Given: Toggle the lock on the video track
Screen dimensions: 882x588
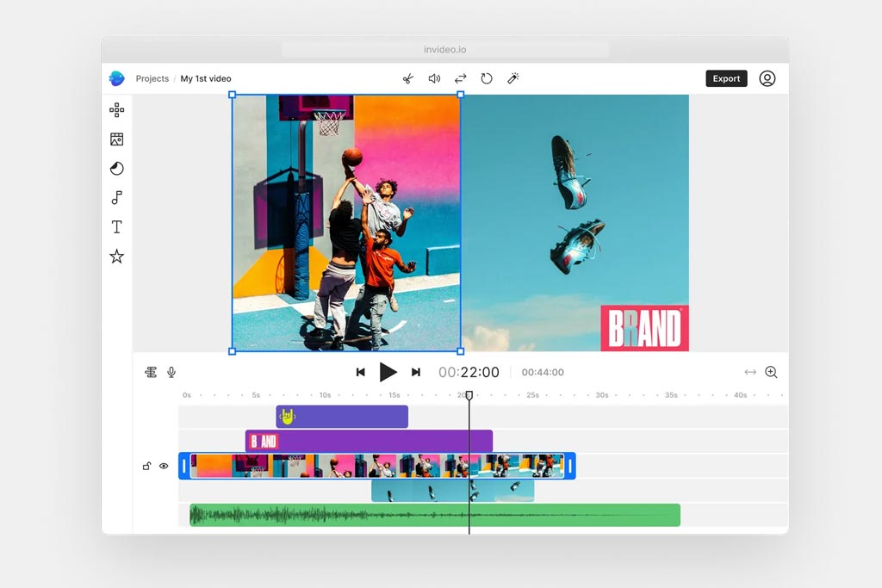Looking at the screenshot, I should [x=146, y=466].
